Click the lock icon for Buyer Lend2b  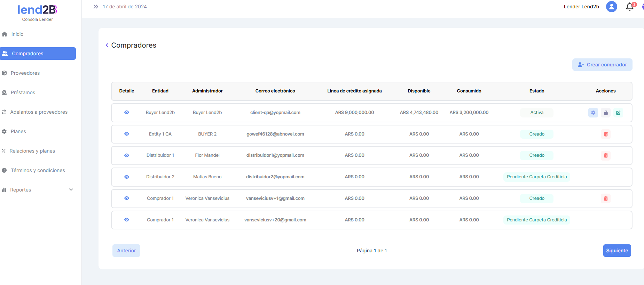[x=606, y=113]
